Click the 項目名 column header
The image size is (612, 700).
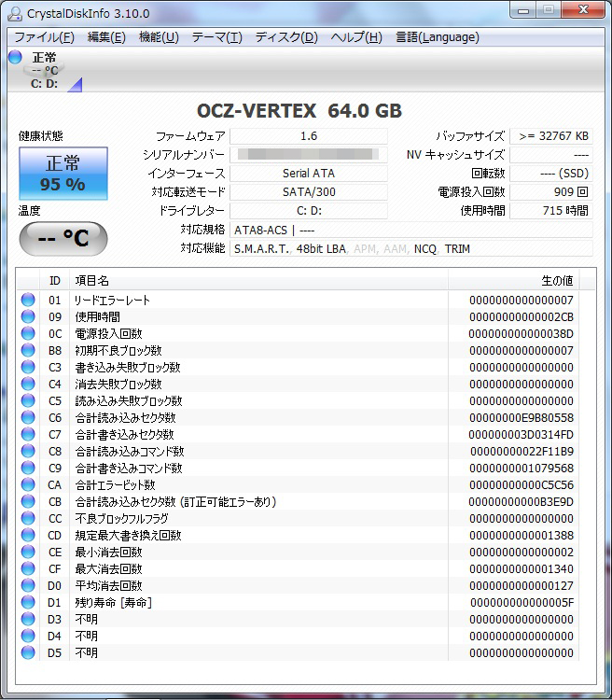(258, 281)
